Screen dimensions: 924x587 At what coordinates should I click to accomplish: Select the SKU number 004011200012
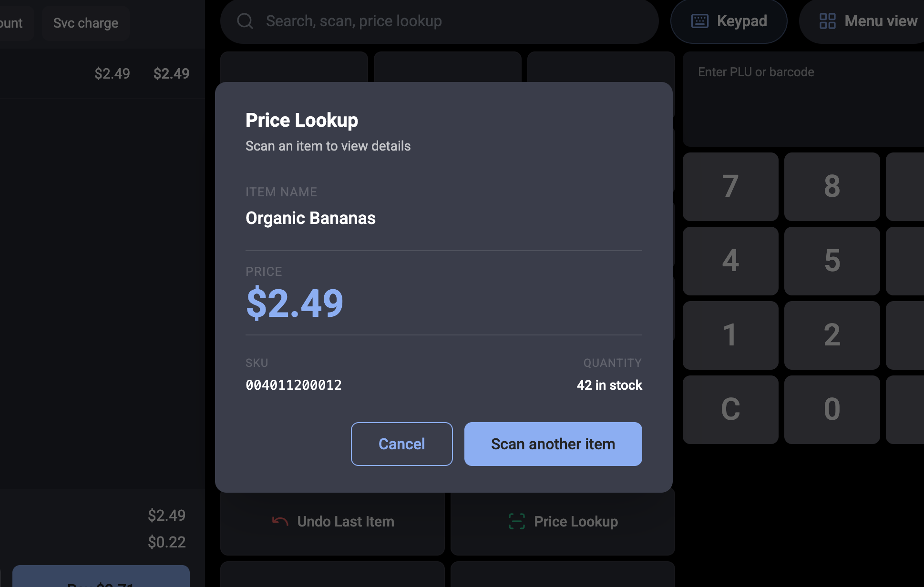[294, 385]
